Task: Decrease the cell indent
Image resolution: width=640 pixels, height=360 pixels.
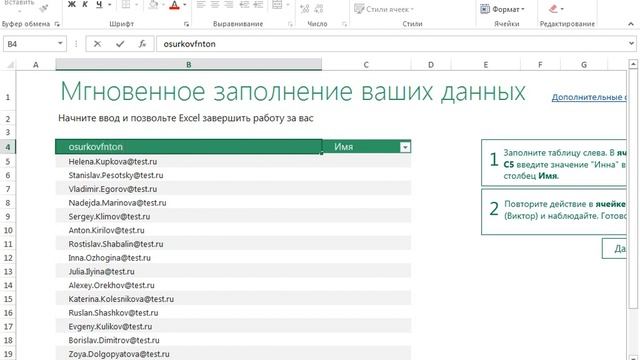Action: click(x=244, y=5)
